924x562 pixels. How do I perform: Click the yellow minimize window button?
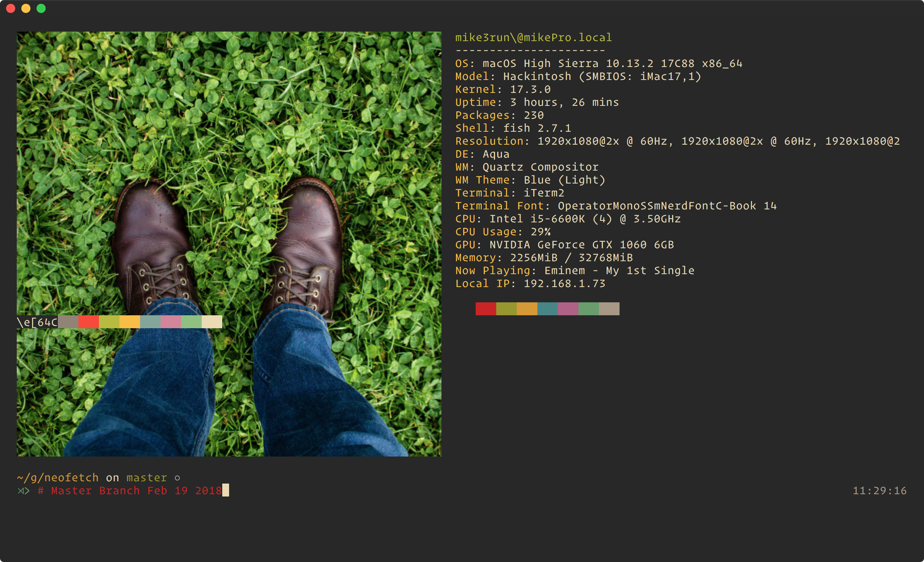[26, 8]
